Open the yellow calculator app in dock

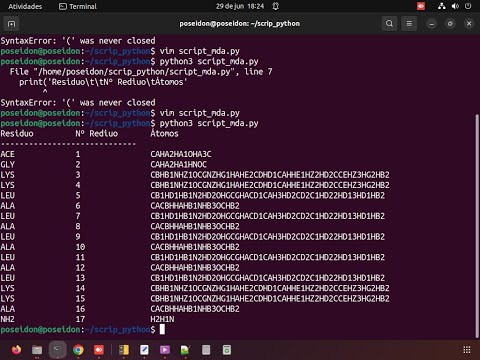tap(124, 350)
